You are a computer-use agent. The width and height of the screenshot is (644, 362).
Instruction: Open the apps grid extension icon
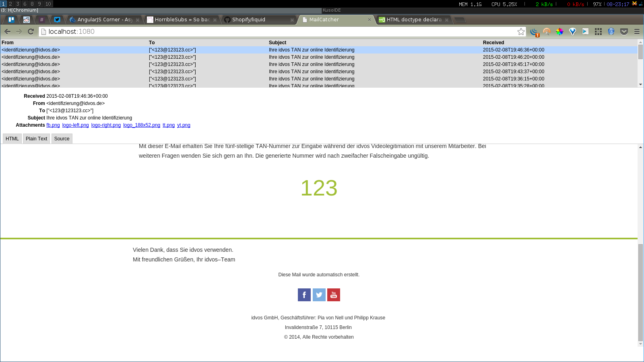598,31
